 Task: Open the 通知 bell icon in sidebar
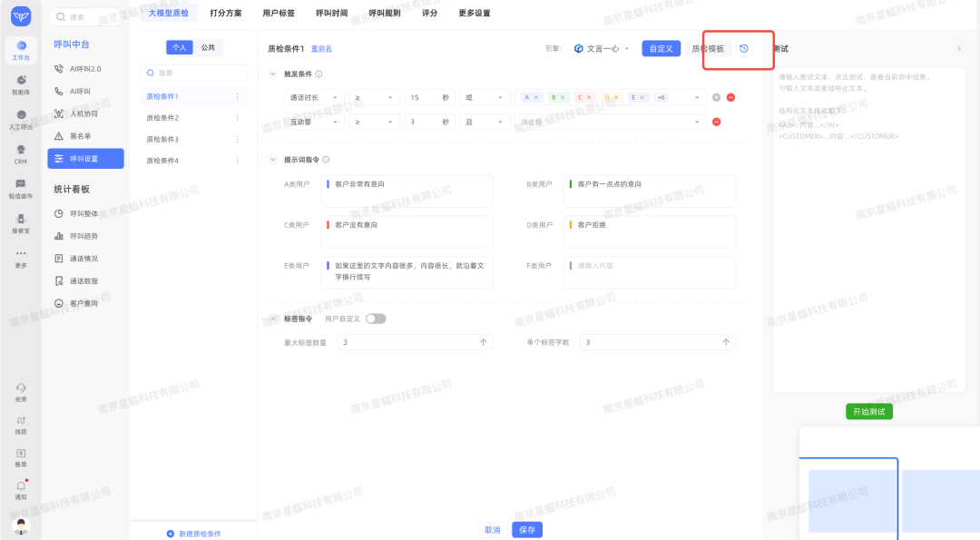(21, 487)
